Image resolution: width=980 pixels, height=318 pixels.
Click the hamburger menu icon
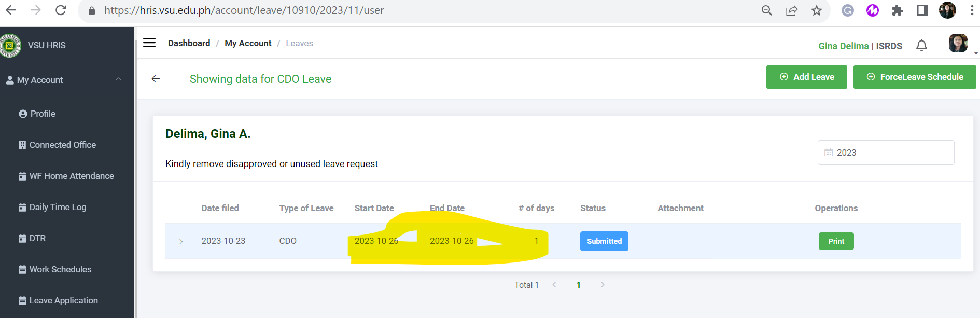pyautogui.click(x=149, y=43)
